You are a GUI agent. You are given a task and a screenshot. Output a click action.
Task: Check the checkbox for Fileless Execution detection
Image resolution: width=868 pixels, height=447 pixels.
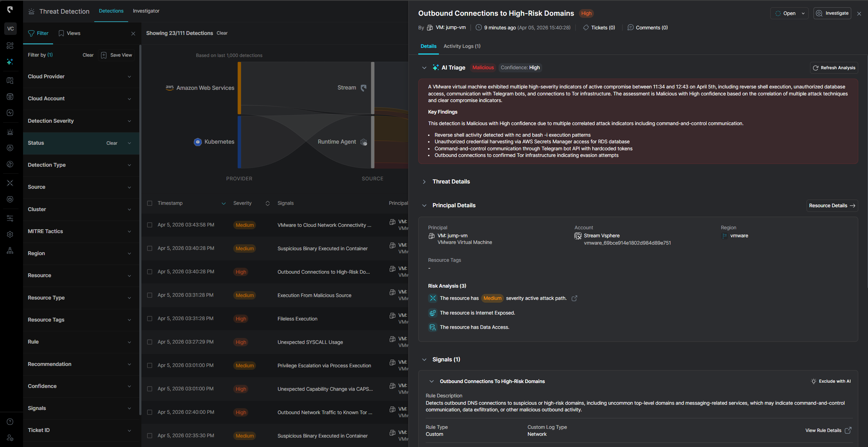click(150, 318)
